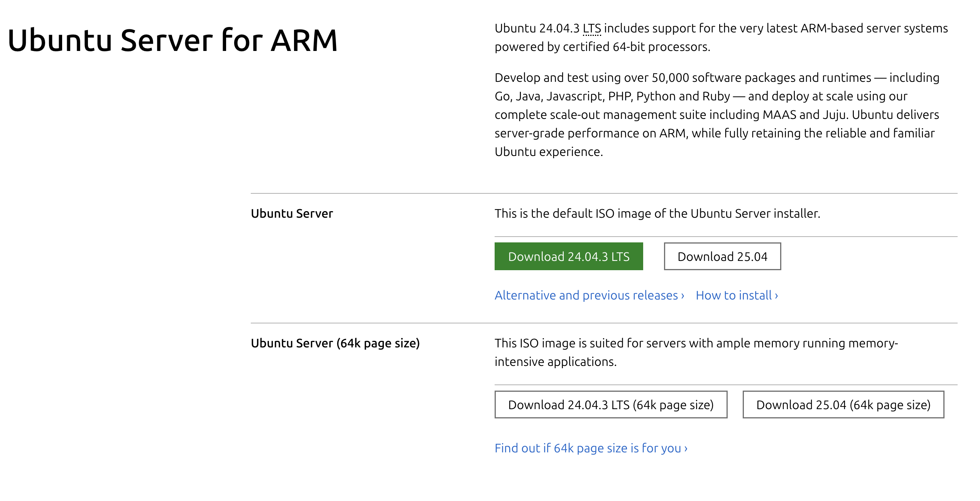Click the memory-intensive applications description
980x501 pixels.
696,352
